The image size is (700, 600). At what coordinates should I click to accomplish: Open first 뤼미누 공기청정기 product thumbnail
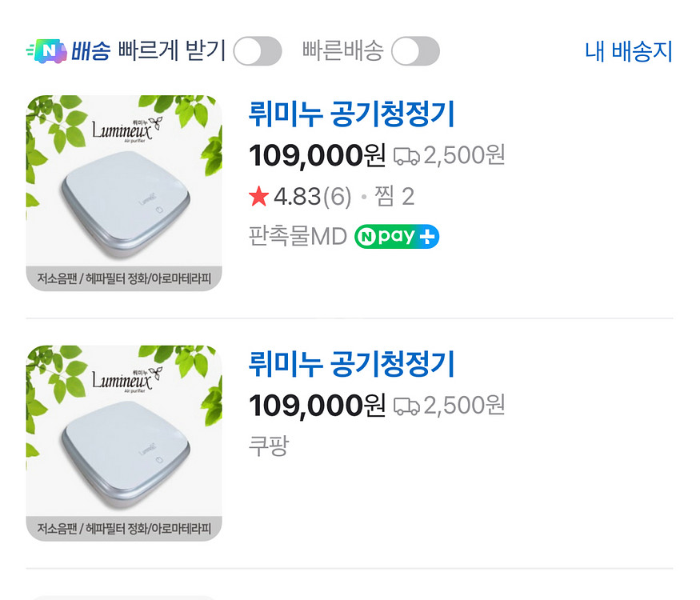[124, 193]
